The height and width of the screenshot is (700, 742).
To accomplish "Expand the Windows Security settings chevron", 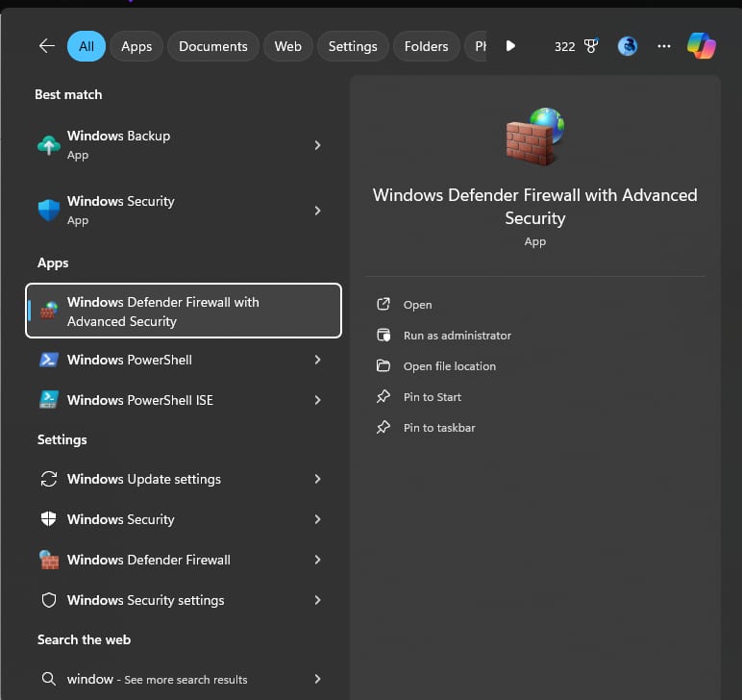I will pyautogui.click(x=317, y=600).
